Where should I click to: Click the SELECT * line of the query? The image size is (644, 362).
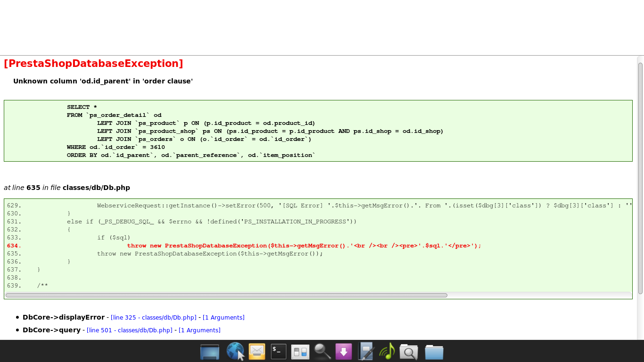[82, 107]
